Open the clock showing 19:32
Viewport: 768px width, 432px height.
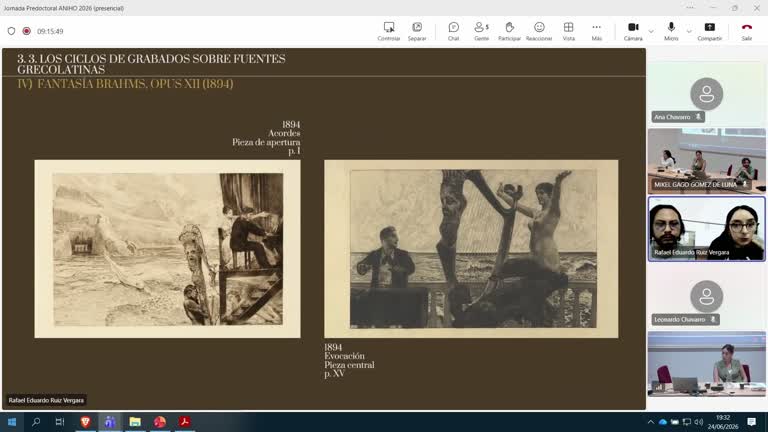coord(723,422)
